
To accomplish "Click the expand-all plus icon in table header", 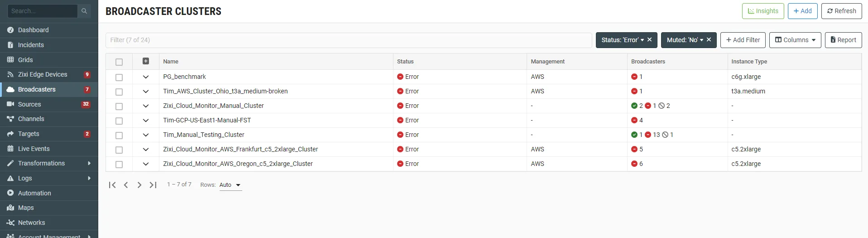I will click(x=146, y=61).
